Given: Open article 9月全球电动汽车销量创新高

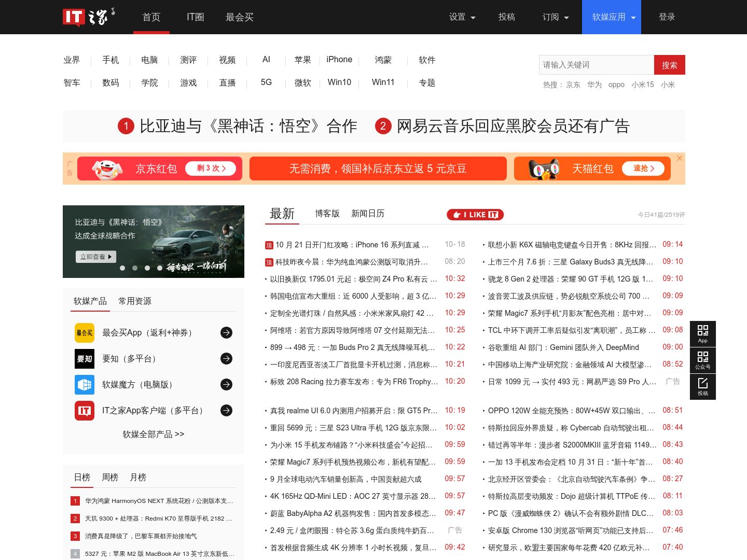Looking at the screenshot, I should [x=346, y=479].
